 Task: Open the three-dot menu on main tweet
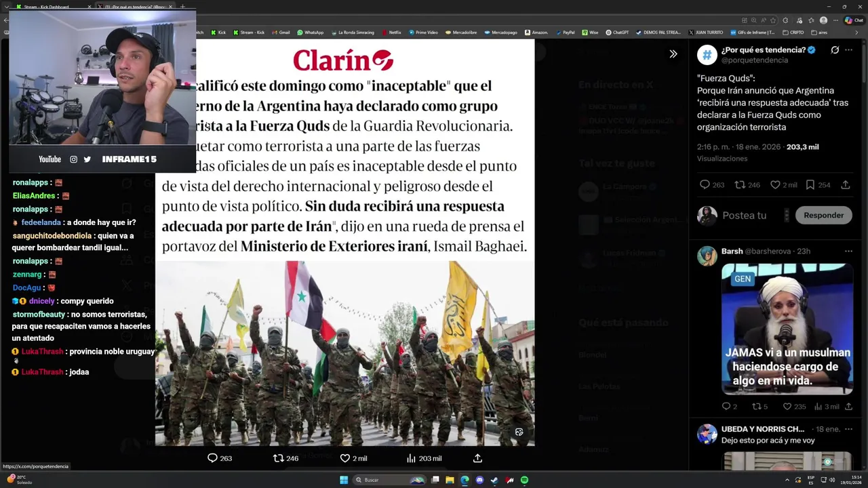coord(848,50)
